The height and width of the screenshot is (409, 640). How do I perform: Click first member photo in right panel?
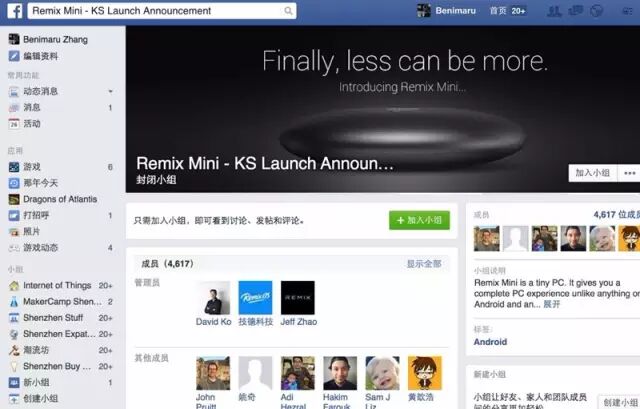(487, 238)
